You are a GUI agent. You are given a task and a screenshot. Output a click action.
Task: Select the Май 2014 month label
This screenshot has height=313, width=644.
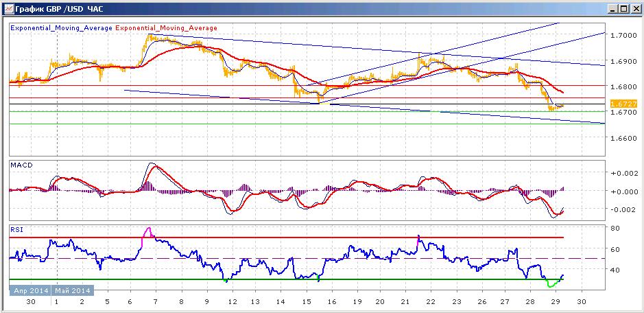tap(73, 291)
